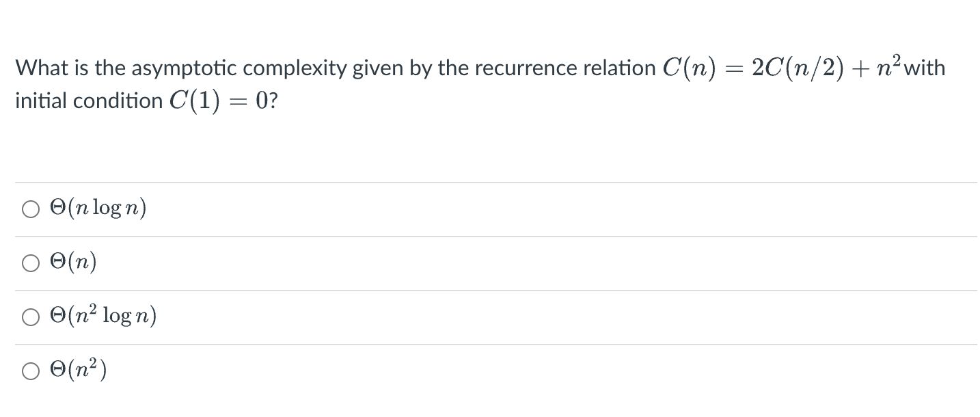Click the question mark after C(1) = 0
980x417 pixels.
click(x=274, y=101)
